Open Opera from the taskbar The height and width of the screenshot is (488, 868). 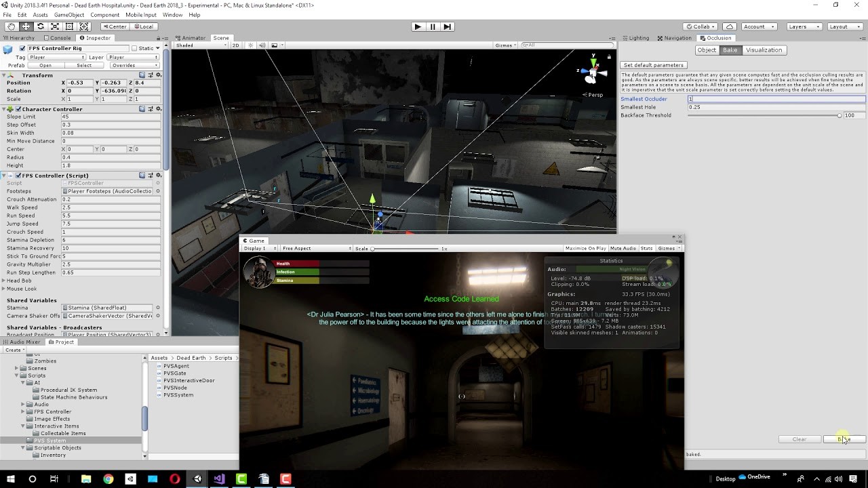point(175,479)
